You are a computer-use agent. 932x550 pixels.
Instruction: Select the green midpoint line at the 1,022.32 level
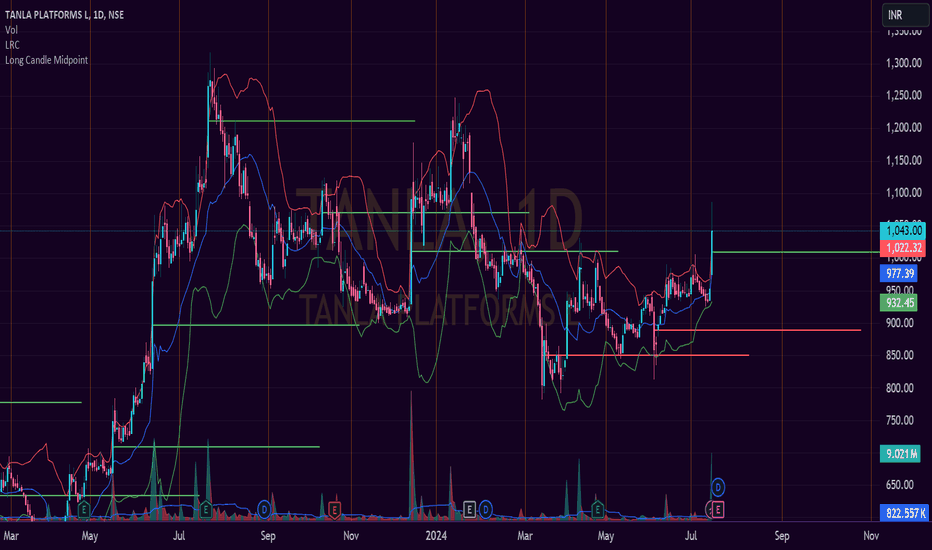pos(795,252)
